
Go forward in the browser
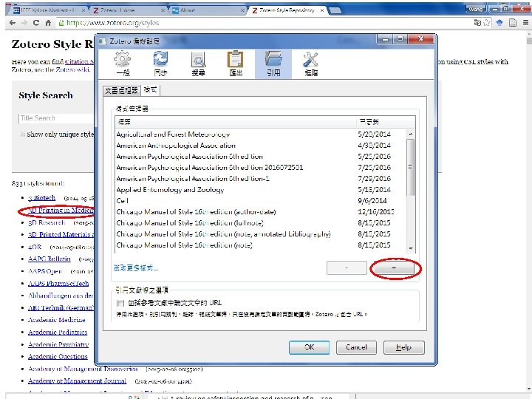24,23
